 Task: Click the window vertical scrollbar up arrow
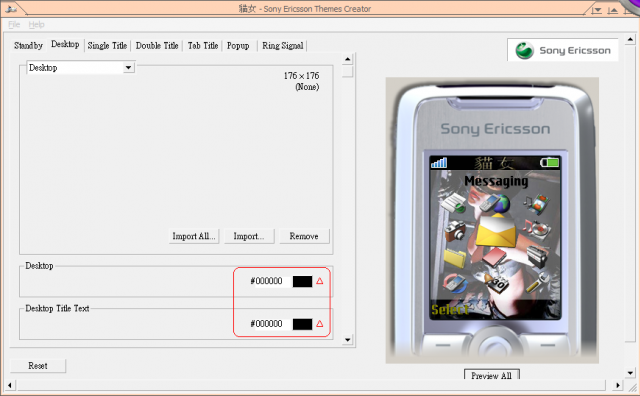[630, 39]
